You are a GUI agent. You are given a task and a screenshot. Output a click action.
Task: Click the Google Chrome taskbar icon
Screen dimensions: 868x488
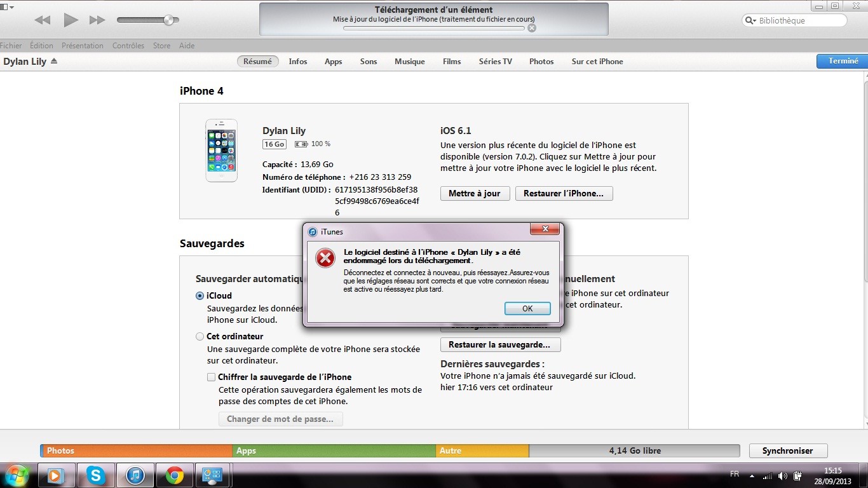click(175, 475)
